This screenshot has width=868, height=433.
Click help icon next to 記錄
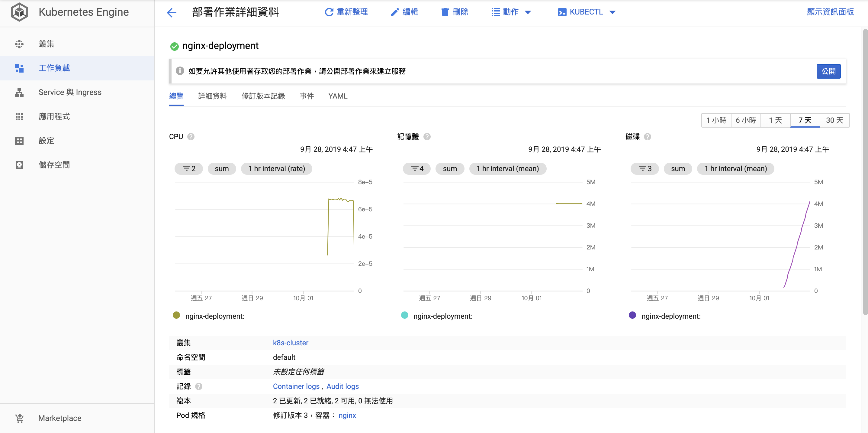pos(199,386)
